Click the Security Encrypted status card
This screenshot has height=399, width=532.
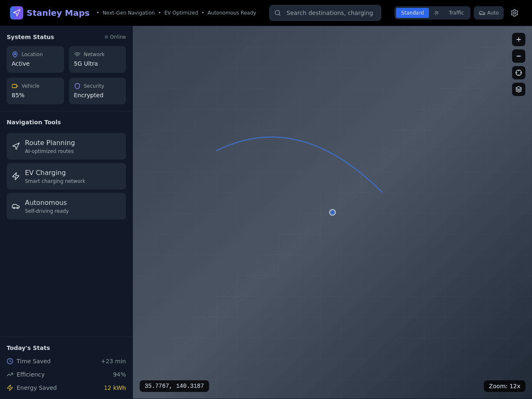97,91
